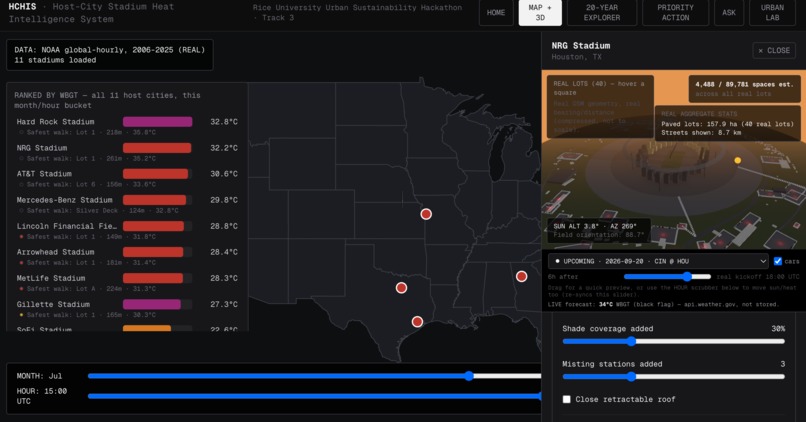Open the upcoming game dropdown CIN @ HOU
This screenshot has width=806, height=422.
click(658, 261)
